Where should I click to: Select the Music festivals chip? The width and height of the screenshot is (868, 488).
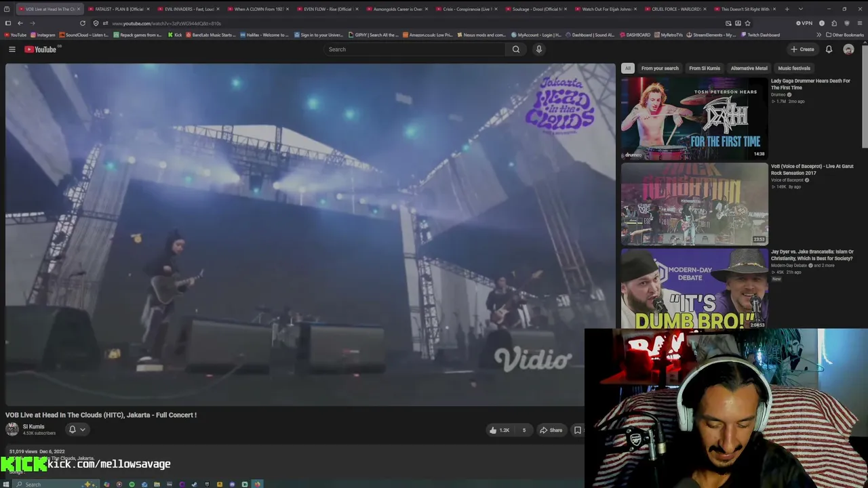click(794, 68)
